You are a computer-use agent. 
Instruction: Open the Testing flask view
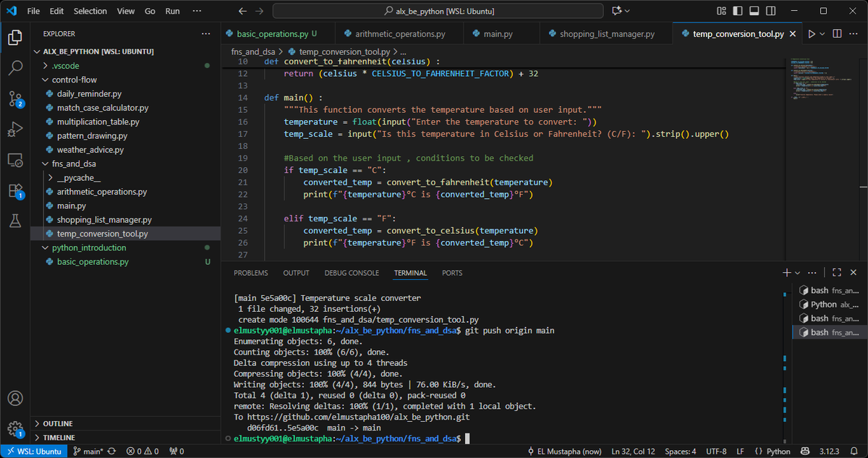(x=15, y=221)
